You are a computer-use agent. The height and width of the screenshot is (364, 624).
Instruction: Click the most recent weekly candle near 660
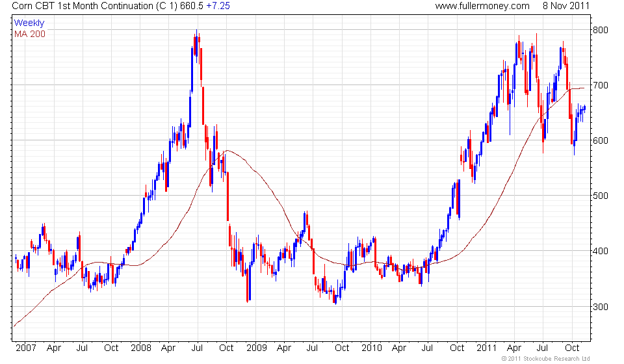[x=584, y=108]
